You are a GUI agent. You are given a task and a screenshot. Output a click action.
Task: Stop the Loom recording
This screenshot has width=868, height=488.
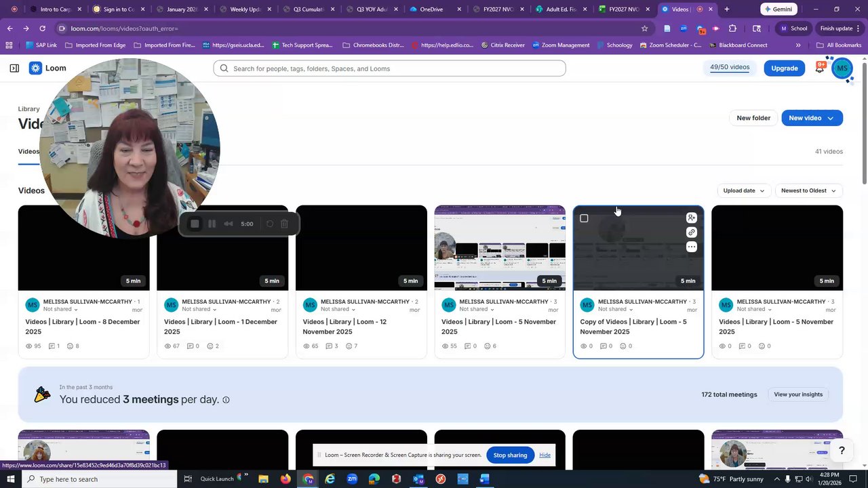(195, 224)
